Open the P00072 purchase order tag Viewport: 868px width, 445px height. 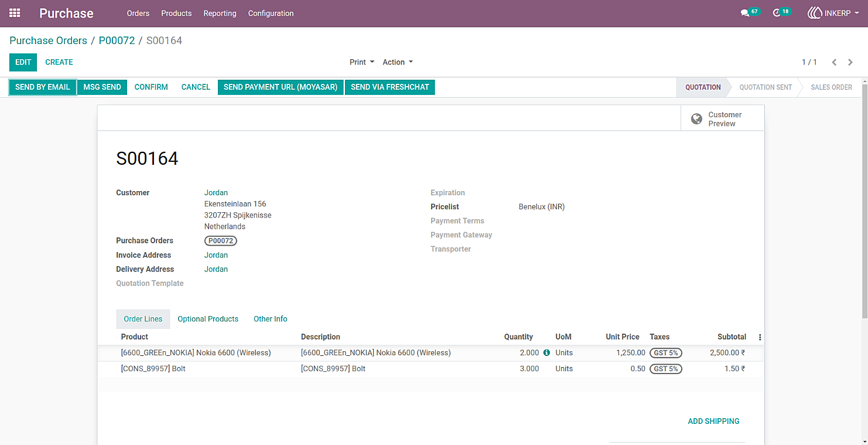point(221,240)
